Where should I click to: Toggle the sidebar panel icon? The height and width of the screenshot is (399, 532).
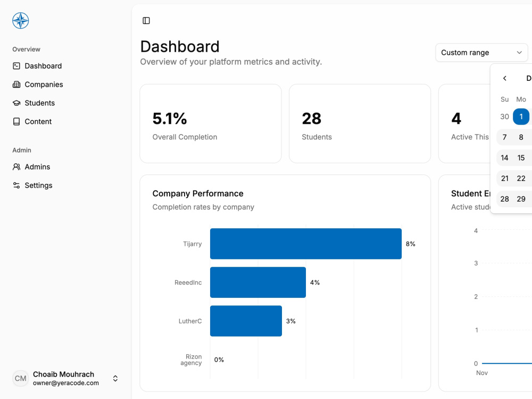tap(146, 21)
